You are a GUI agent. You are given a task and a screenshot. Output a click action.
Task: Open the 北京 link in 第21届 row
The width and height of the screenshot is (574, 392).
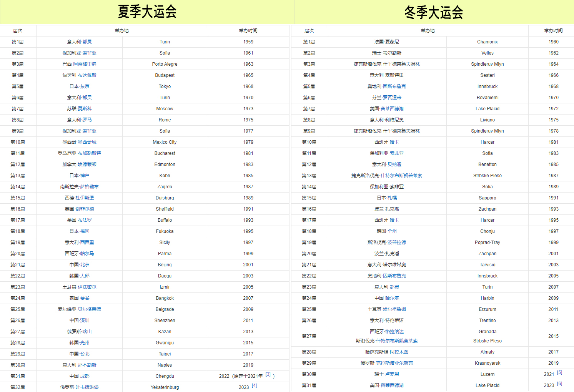pos(85,265)
